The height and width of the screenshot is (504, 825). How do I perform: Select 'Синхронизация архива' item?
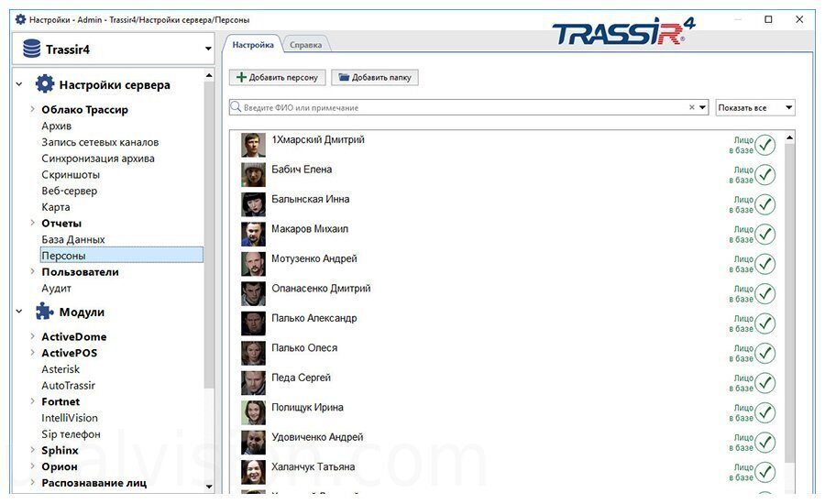pos(98,159)
